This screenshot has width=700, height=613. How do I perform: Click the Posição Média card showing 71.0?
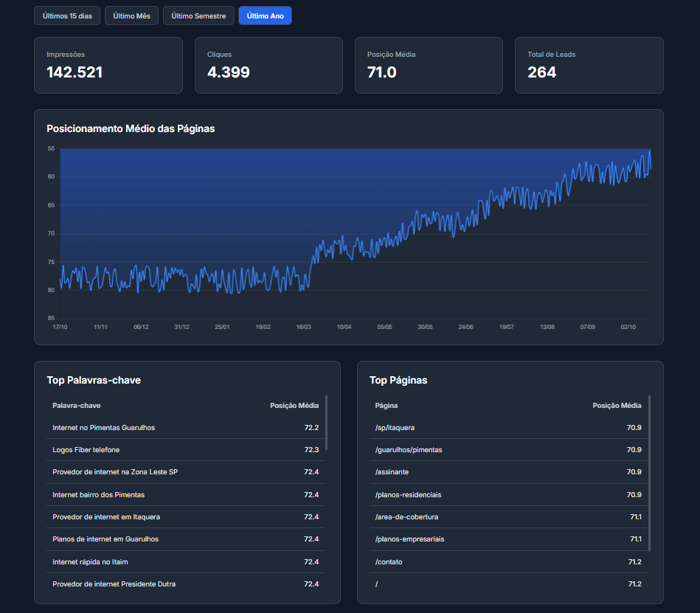[429, 65]
